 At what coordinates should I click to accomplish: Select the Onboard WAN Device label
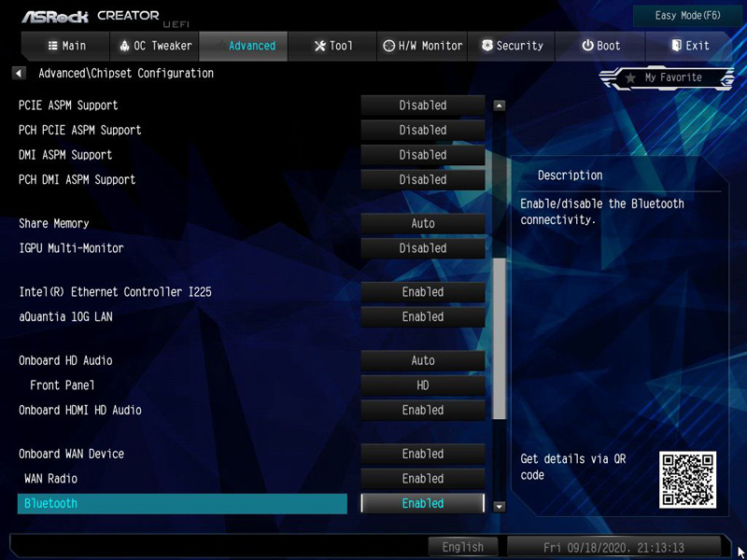[x=72, y=454]
